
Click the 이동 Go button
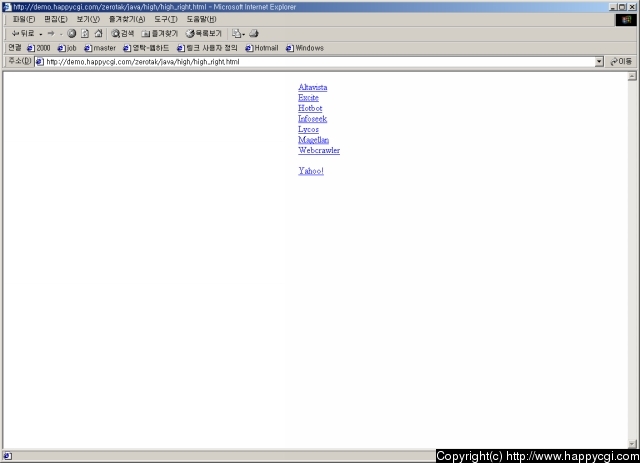coord(621,62)
